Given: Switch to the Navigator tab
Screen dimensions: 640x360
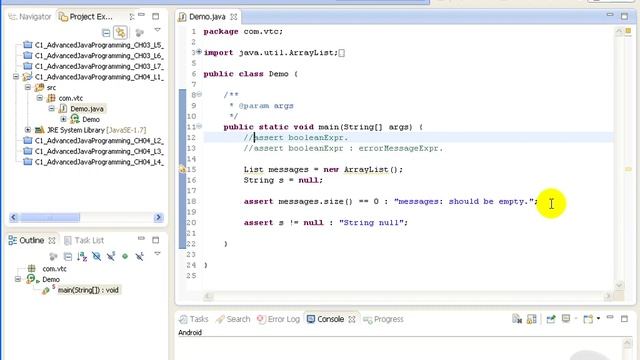Looking at the screenshot, I should 30,17.
